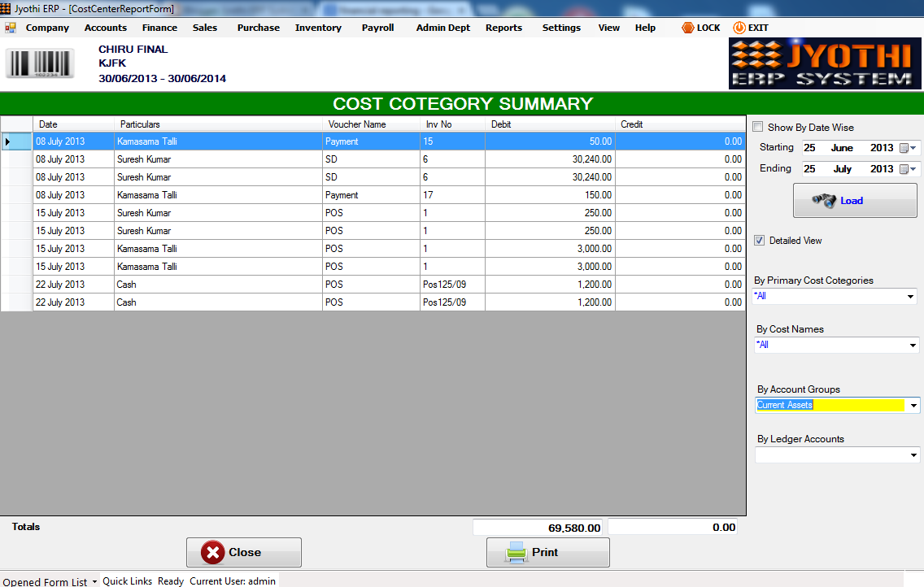Click the printer icon on the Print button
Image resolution: width=924 pixels, height=587 pixels.
point(516,552)
